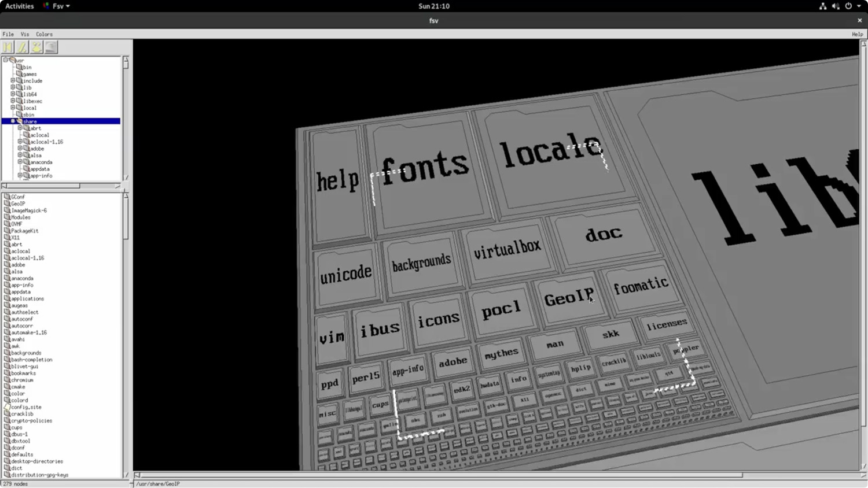Click the X11 folder icon in file list
The image size is (868, 488).
[8, 238]
